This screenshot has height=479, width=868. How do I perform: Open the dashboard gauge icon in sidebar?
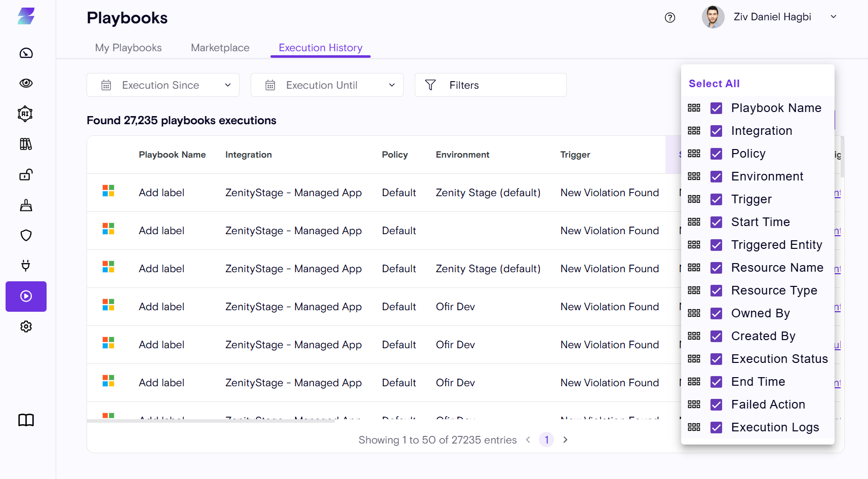click(26, 53)
